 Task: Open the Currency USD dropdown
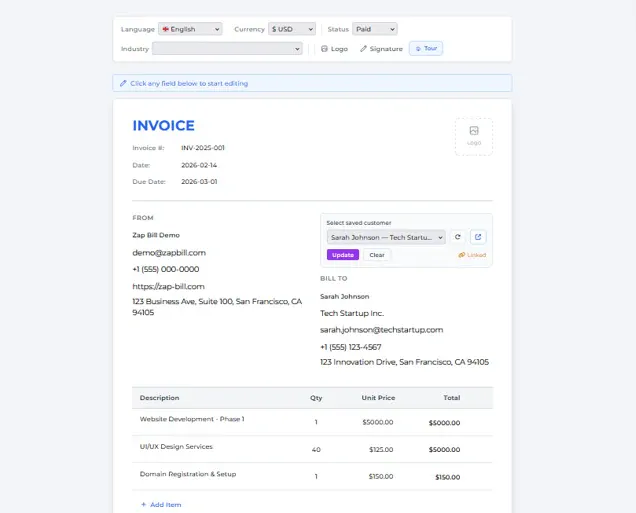[292, 29]
